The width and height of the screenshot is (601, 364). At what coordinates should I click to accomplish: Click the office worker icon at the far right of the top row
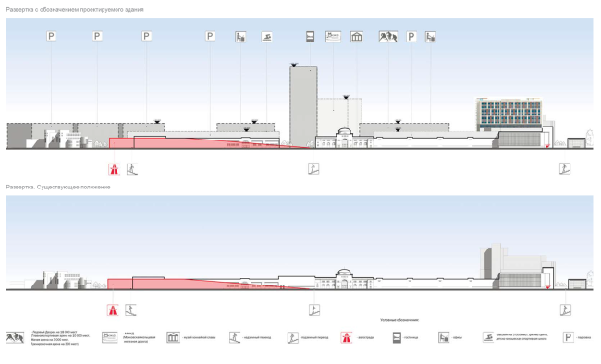[431, 37]
